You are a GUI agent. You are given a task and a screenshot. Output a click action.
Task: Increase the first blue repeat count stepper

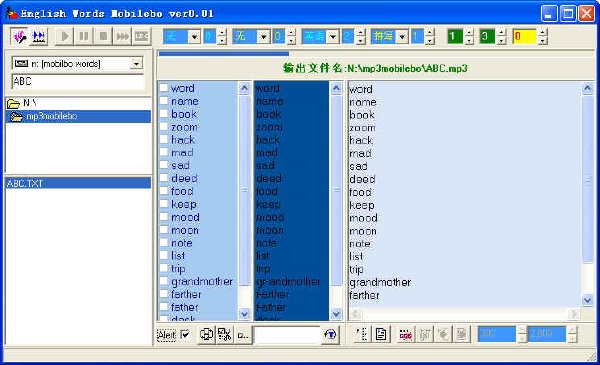222,33
